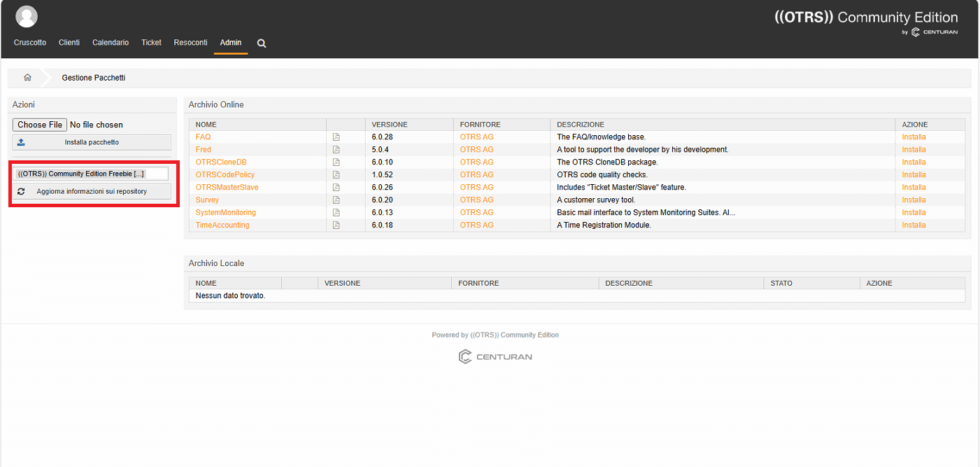This screenshot has width=980, height=467.
Task: Click 'Nessun dato trovato.' in Archivio Locale
Action: pyautogui.click(x=230, y=295)
